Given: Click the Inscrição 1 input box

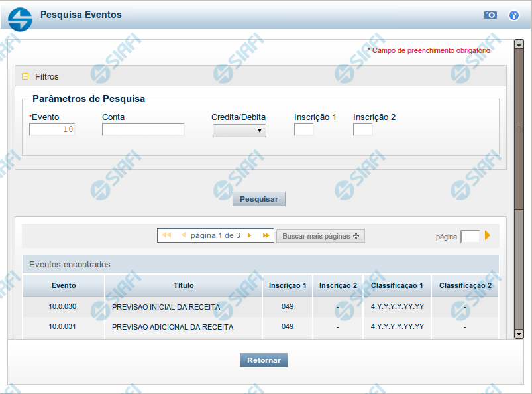Looking at the screenshot, I should (303, 130).
